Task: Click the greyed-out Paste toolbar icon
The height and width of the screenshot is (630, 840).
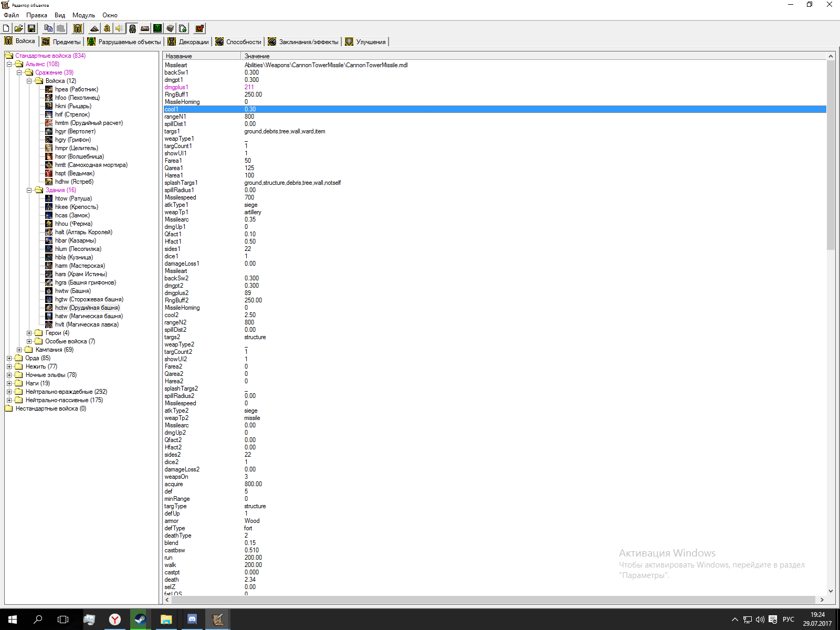Action: pyautogui.click(x=61, y=28)
